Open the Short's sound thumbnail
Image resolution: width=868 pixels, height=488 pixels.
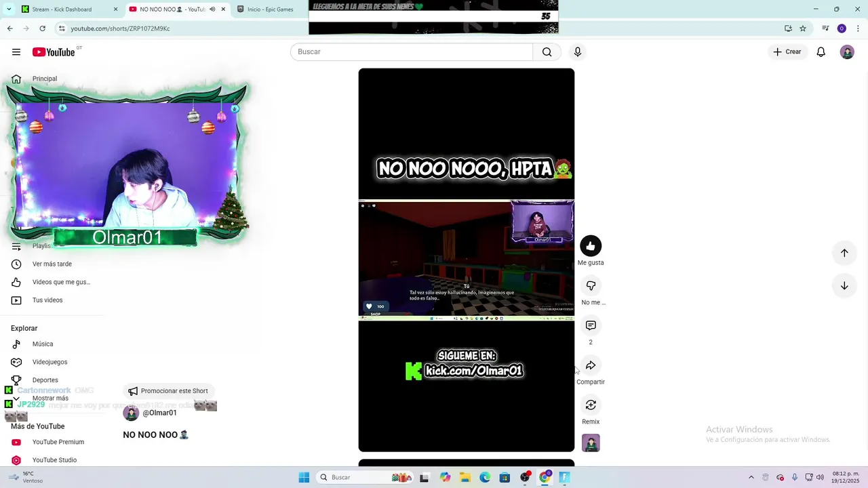[591, 443]
